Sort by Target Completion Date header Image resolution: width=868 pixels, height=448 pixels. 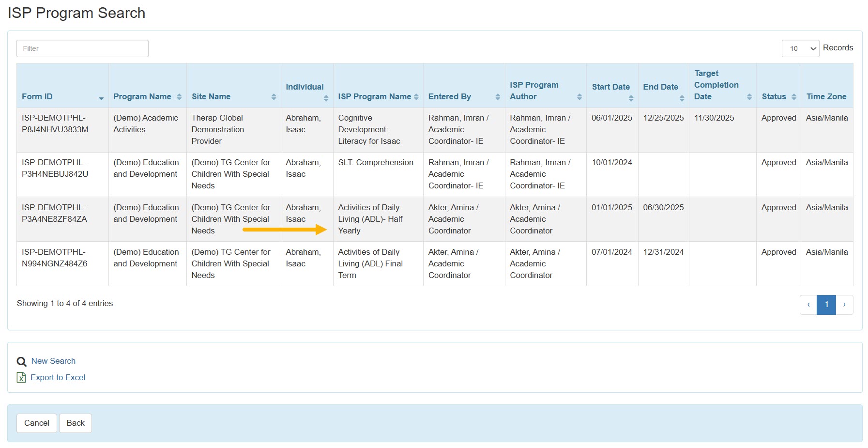(x=716, y=85)
